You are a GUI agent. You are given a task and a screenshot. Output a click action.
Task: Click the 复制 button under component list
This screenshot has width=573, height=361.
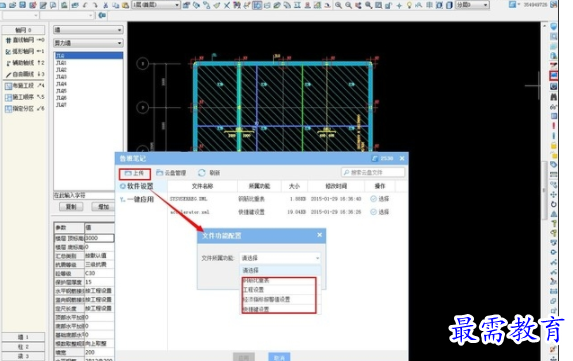click(x=71, y=207)
